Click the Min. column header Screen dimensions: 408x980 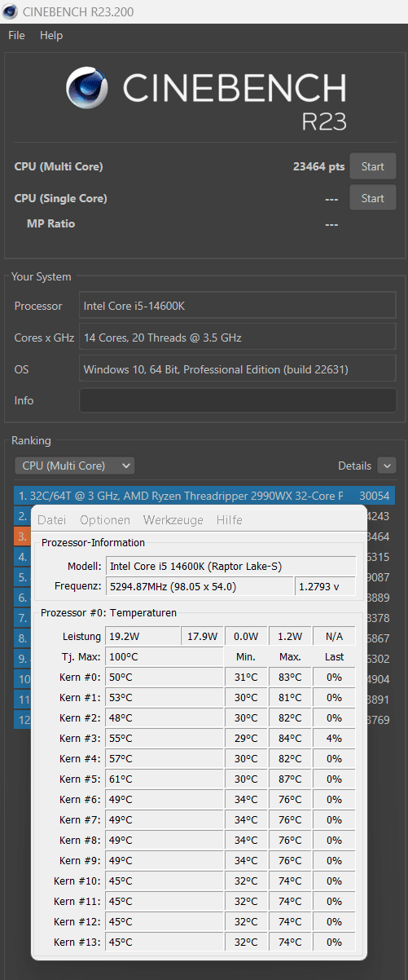[246, 656]
